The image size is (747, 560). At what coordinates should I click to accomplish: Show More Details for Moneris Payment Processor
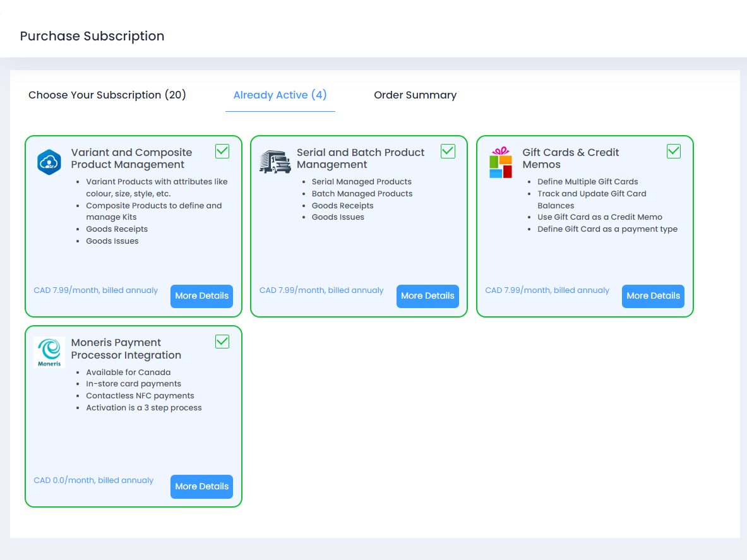(201, 487)
